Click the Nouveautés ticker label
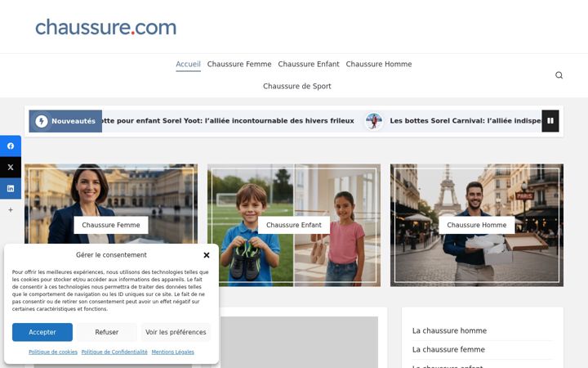588x368 pixels. point(73,121)
